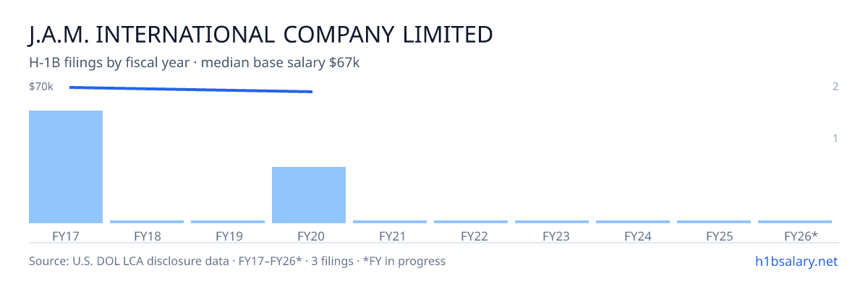Select the FY19 bar stub
This screenshot has height=289, width=868.
228,222
